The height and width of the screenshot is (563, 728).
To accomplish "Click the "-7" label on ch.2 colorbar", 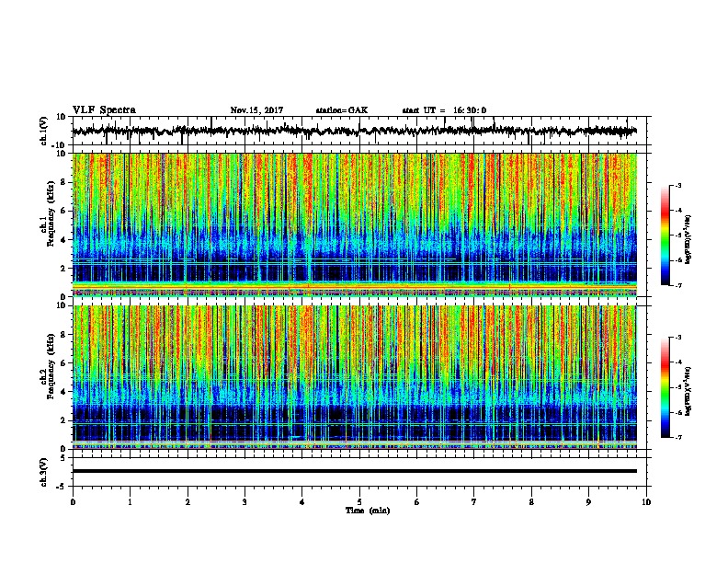I will point(677,438).
